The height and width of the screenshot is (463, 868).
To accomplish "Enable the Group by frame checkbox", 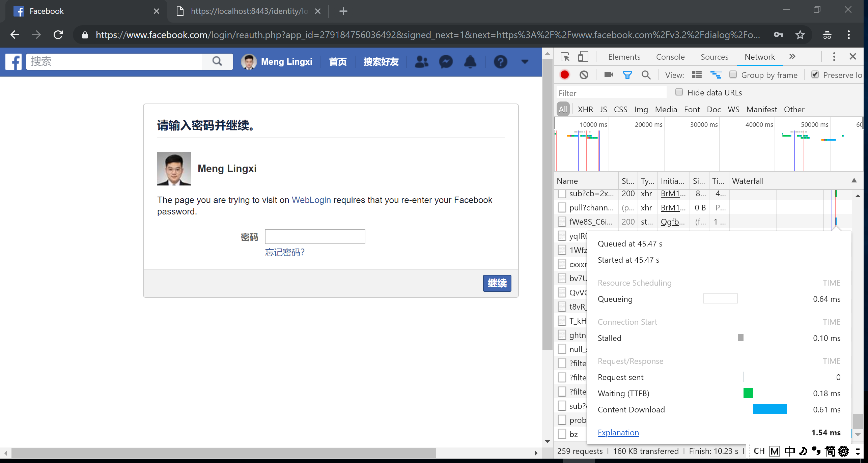I will pos(733,75).
